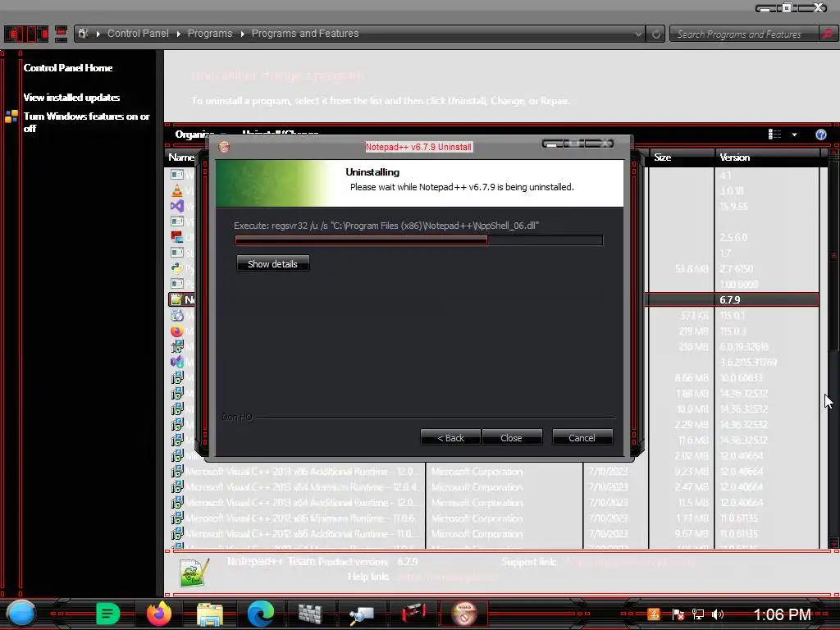The image size is (840, 630).
Task: Click Programs and Features breadcrumb
Action: (305, 33)
